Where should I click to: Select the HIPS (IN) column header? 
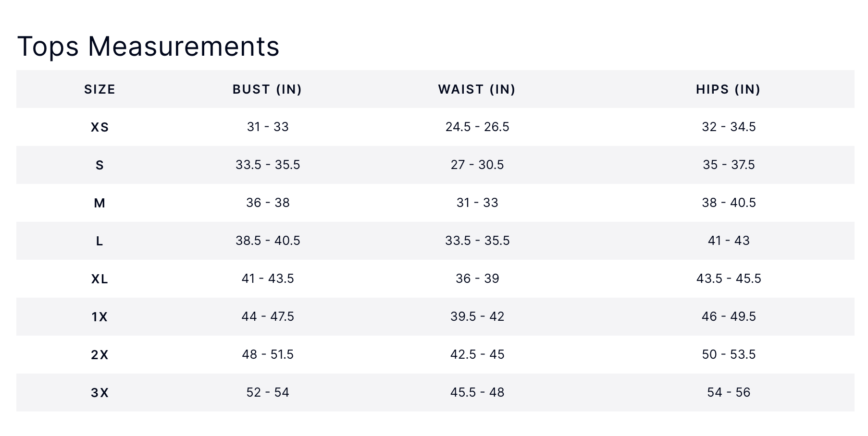pyautogui.click(x=728, y=89)
